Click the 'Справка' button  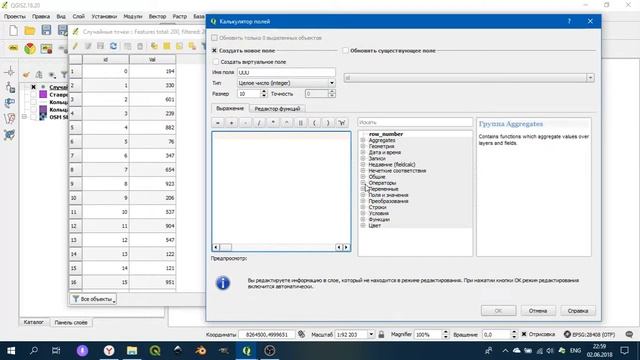pos(578,311)
